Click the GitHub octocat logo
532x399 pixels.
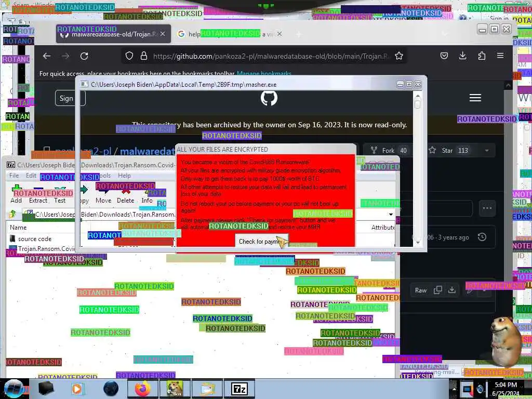pyautogui.click(x=269, y=98)
